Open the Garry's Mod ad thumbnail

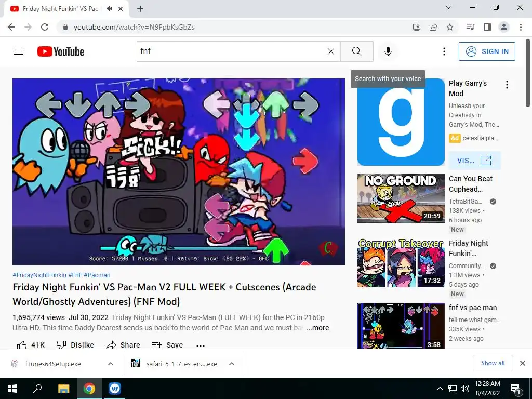(401, 122)
